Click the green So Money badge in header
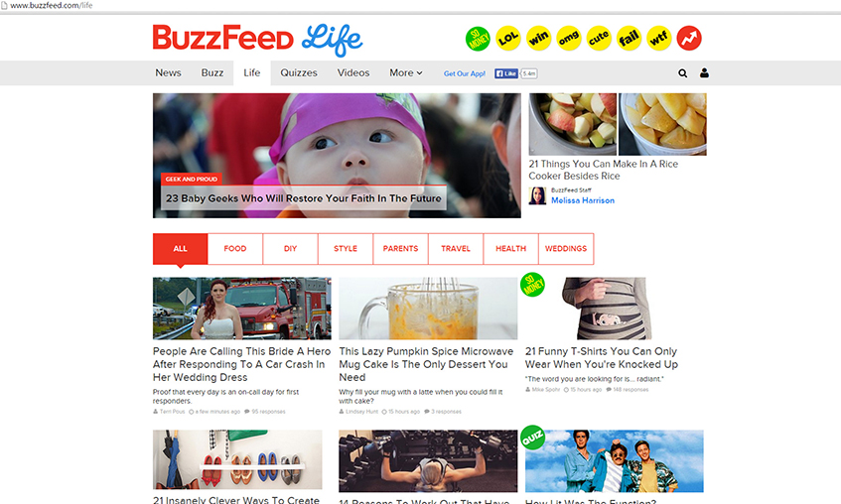Screen dimensions: 841x504 [x=478, y=39]
